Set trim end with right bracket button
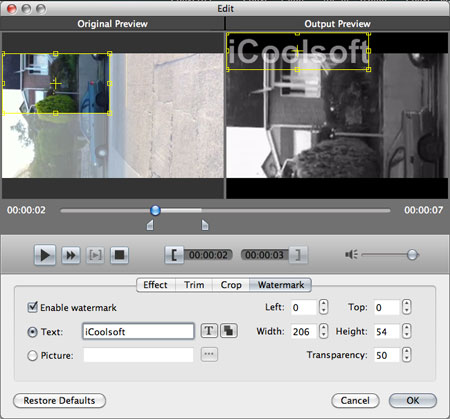The height and width of the screenshot is (419, 450). (298, 255)
